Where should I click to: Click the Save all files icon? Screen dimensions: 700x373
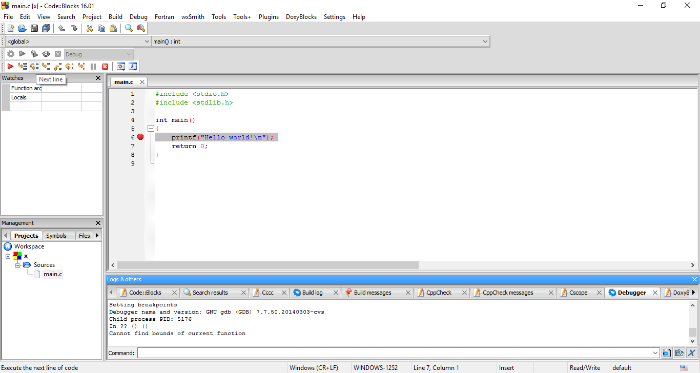point(46,28)
